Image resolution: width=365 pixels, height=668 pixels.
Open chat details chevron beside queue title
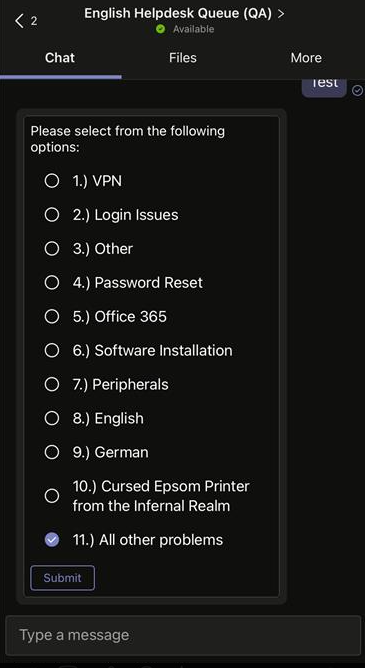(x=281, y=14)
